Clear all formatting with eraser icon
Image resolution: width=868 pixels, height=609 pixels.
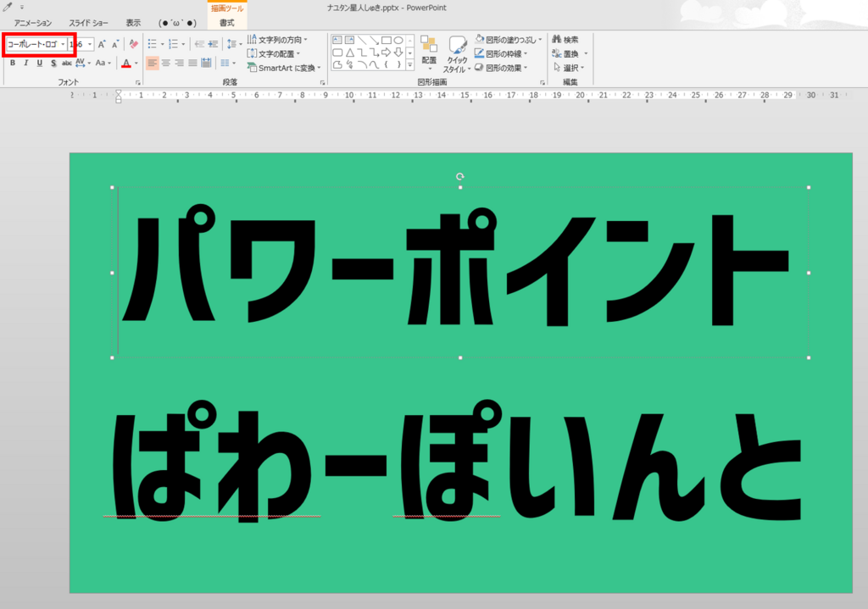point(133,44)
